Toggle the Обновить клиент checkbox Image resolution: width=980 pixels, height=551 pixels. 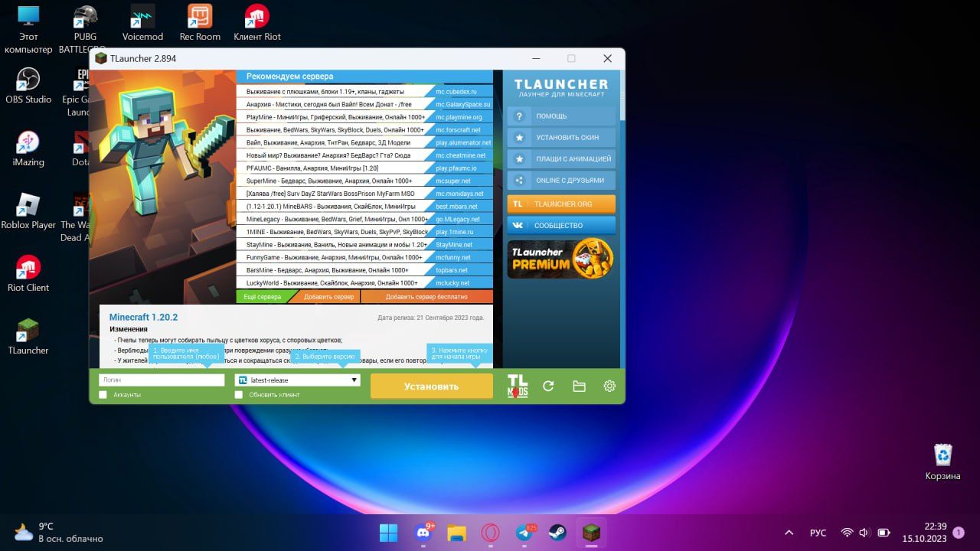click(x=239, y=395)
